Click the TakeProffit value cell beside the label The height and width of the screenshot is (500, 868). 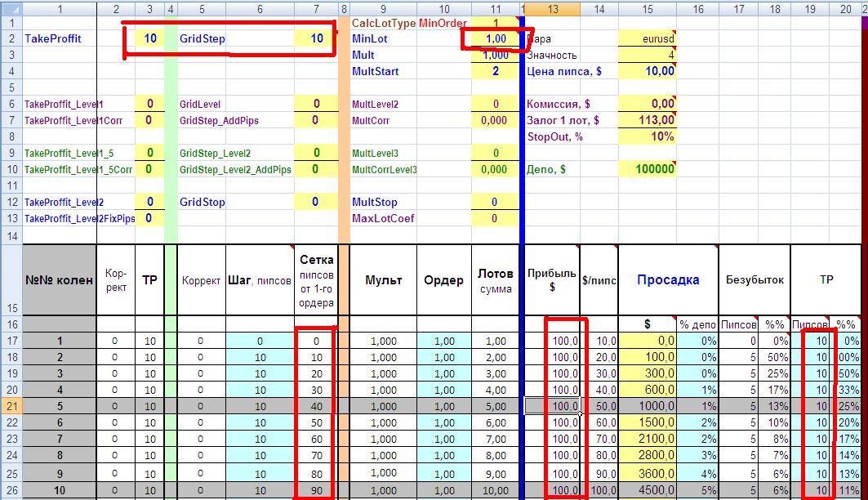pos(150,38)
